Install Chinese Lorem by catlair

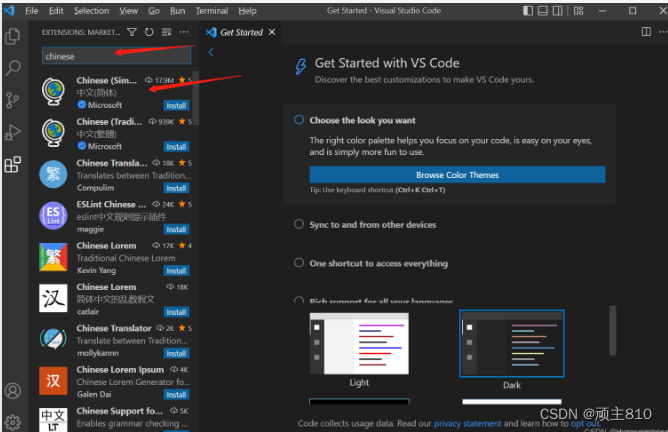coord(176,312)
